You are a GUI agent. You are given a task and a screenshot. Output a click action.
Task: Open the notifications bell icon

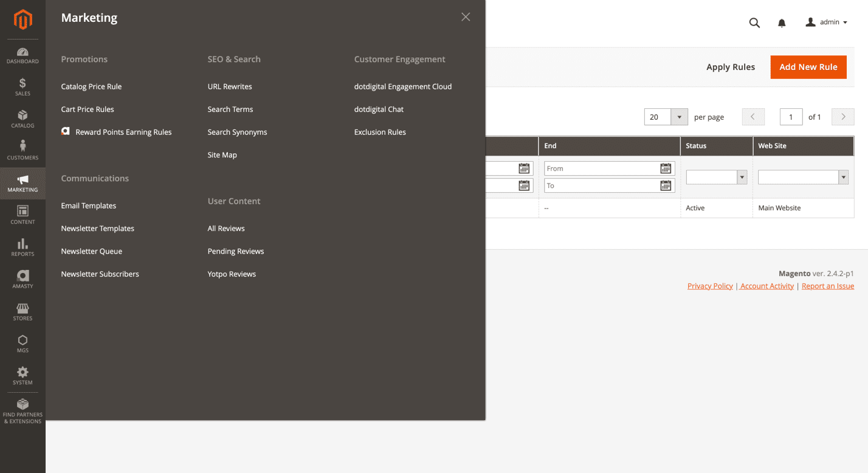pos(782,22)
